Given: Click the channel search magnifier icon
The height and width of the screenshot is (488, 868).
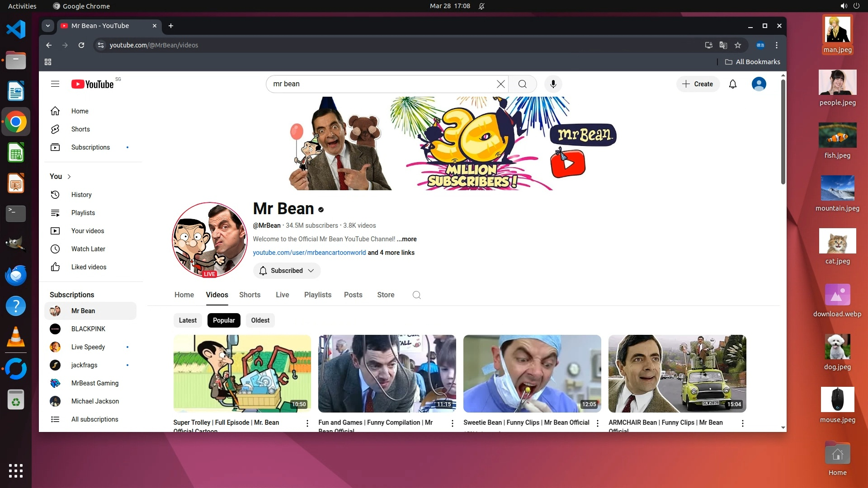Looking at the screenshot, I should pos(416,295).
